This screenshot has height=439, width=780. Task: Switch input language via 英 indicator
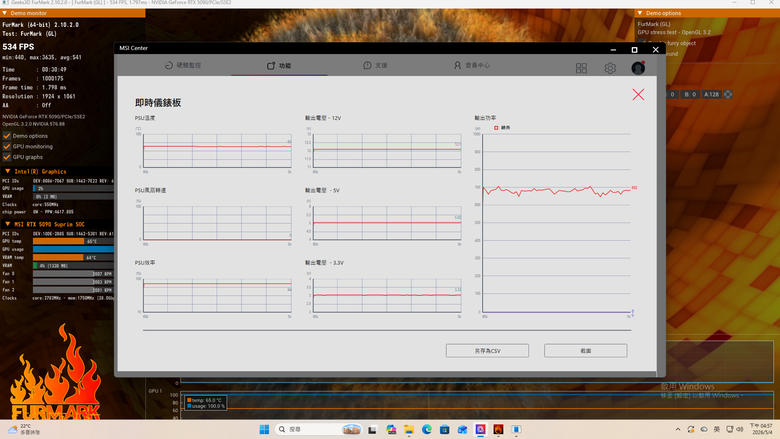pyautogui.click(x=717, y=430)
